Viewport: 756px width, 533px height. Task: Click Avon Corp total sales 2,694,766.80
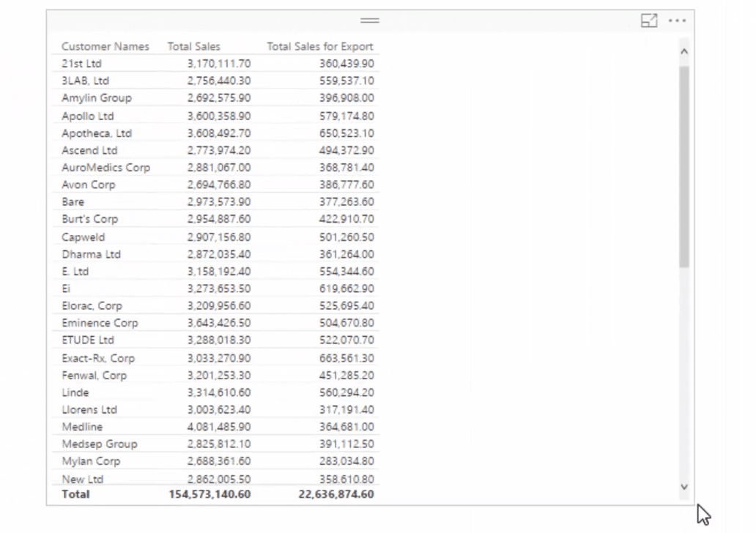pyautogui.click(x=219, y=185)
